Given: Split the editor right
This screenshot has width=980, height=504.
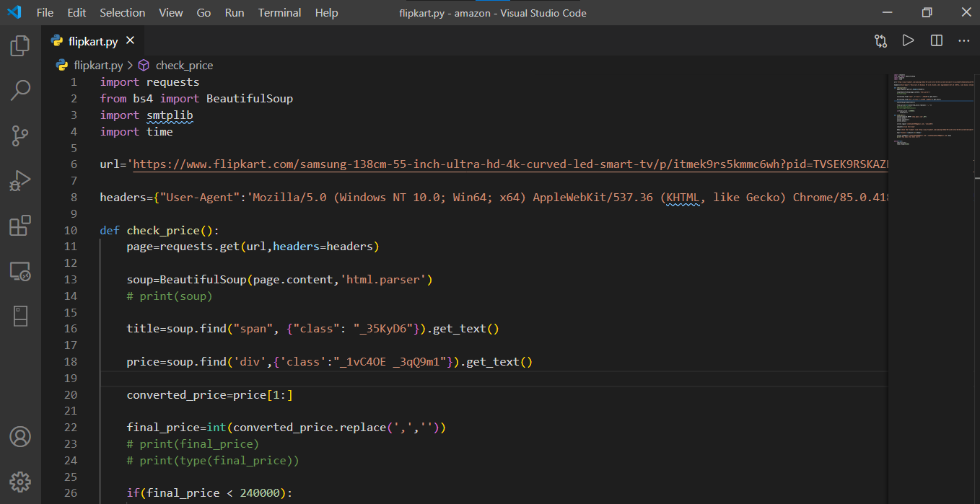Looking at the screenshot, I should click(x=937, y=41).
